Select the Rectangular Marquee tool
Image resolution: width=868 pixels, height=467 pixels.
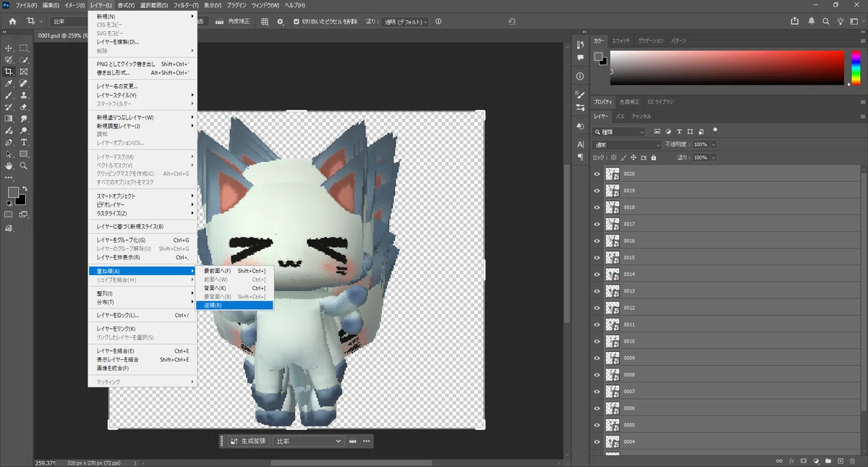[24, 49]
